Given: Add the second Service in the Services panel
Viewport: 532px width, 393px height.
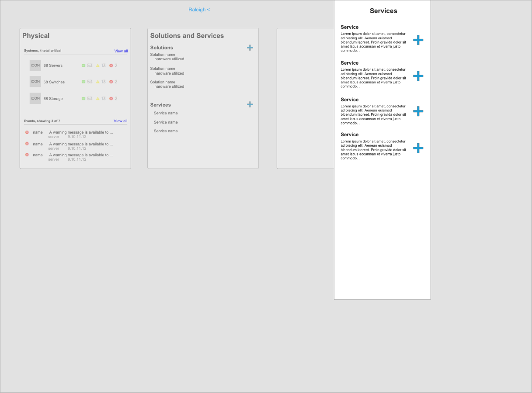Looking at the screenshot, I should pyautogui.click(x=418, y=76).
